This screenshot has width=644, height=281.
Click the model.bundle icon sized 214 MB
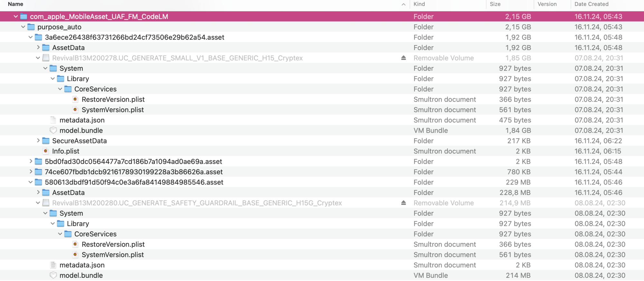click(x=53, y=275)
